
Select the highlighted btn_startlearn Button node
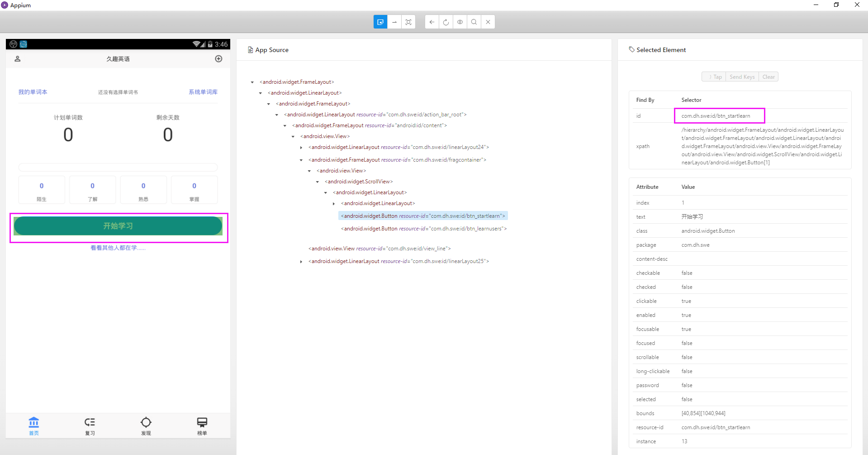pos(422,216)
